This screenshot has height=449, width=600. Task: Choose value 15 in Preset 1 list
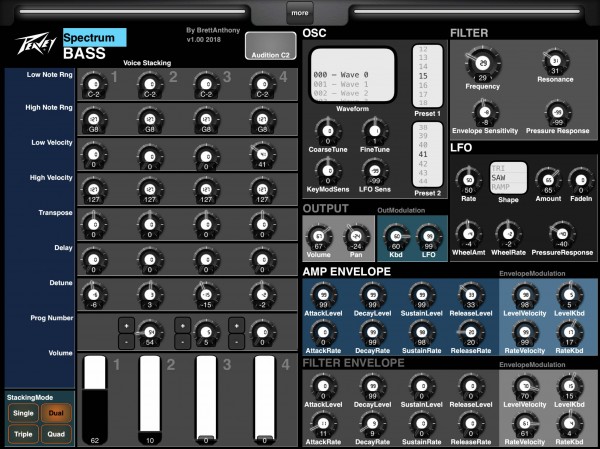point(423,76)
